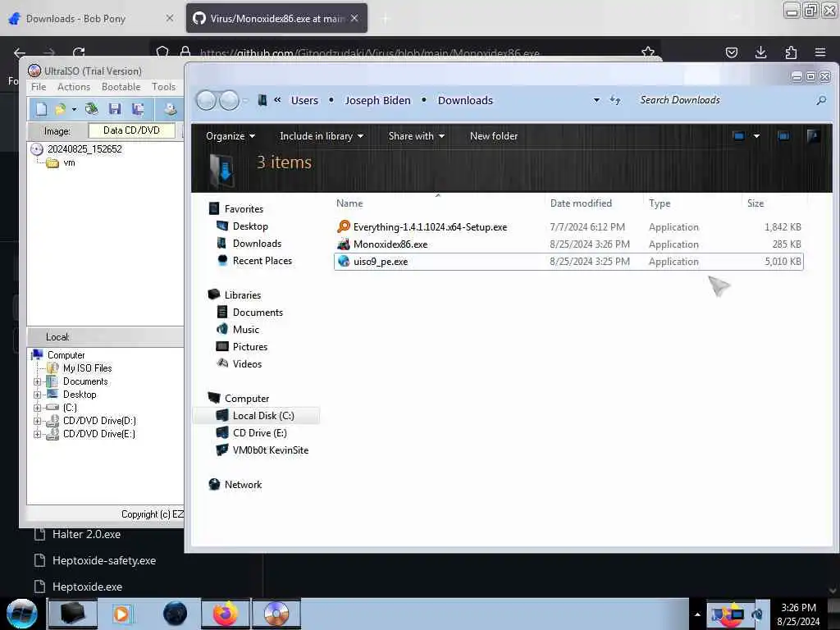Select the uiso9_pe.exe file

pyautogui.click(x=568, y=262)
